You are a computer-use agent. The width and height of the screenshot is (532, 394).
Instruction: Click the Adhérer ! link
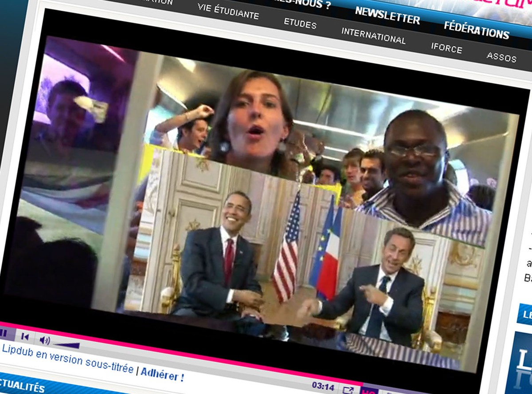pyautogui.click(x=162, y=375)
